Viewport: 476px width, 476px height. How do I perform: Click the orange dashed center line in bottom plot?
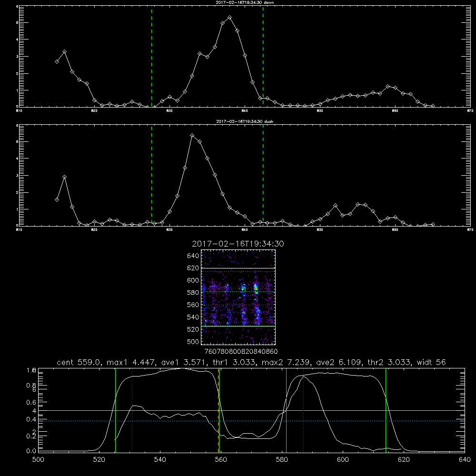click(218, 410)
